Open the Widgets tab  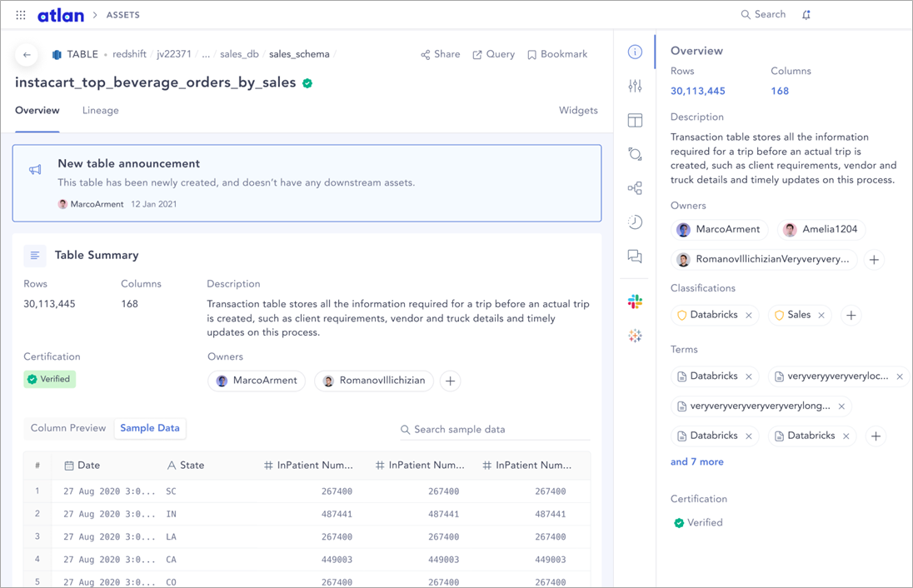click(578, 111)
